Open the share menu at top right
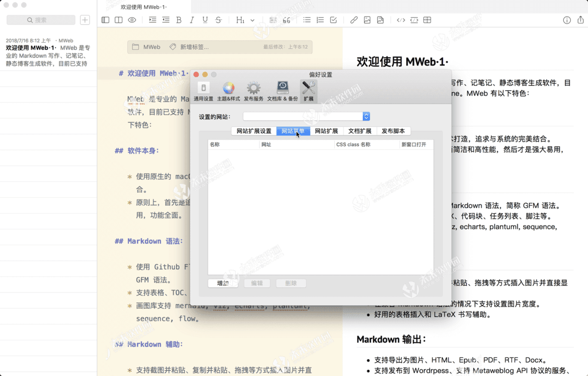The width and height of the screenshot is (588, 376). click(x=579, y=20)
